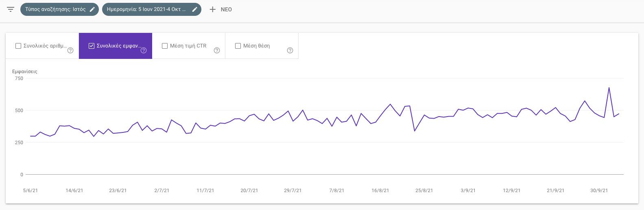
Task: Enable the Συνολικός αριθμός checkbox
Action: coord(18,46)
